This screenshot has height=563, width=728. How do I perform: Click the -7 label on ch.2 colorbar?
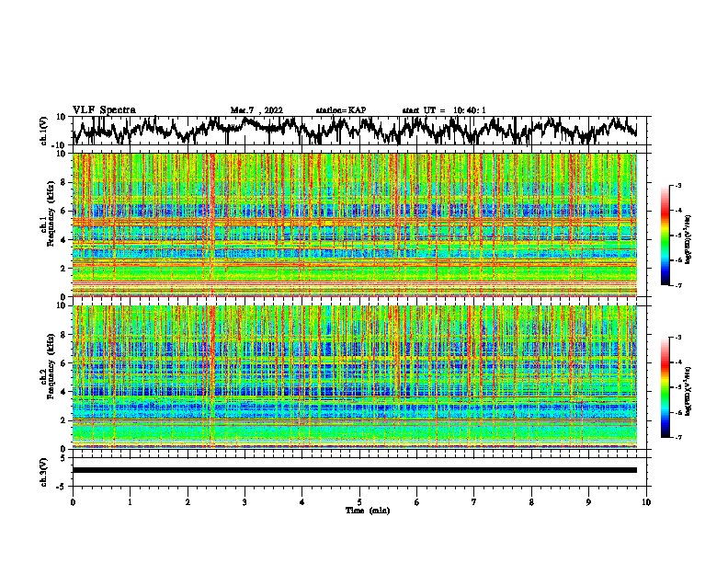coord(678,437)
